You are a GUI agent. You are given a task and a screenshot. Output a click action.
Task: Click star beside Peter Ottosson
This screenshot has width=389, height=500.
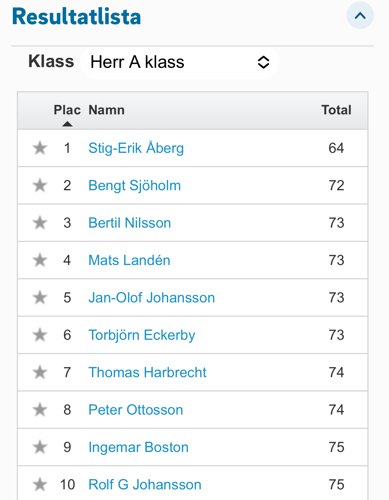40,410
